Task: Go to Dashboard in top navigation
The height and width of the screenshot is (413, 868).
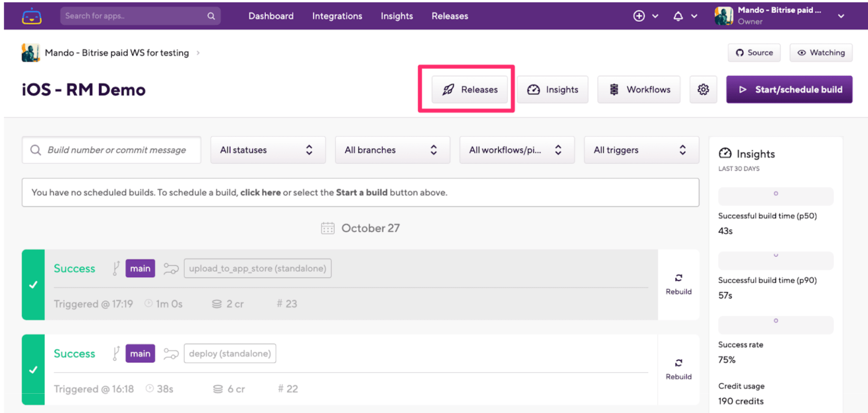Action: coord(271,16)
